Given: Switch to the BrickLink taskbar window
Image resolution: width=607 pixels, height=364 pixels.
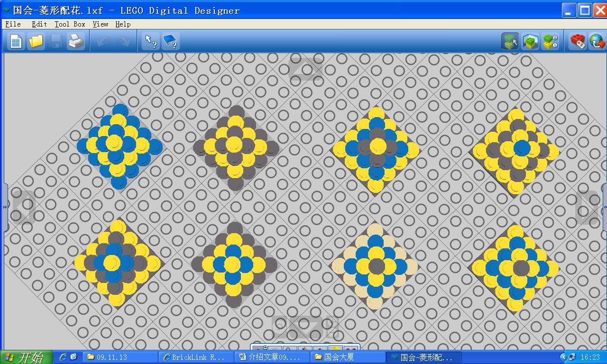Looking at the screenshot, I should point(196,357).
